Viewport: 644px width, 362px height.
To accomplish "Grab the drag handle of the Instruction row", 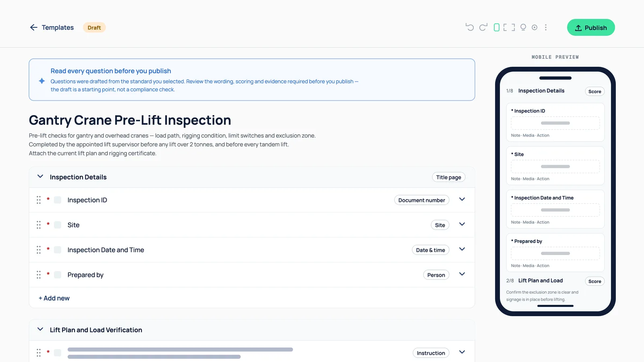I will click(x=39, y=353).
